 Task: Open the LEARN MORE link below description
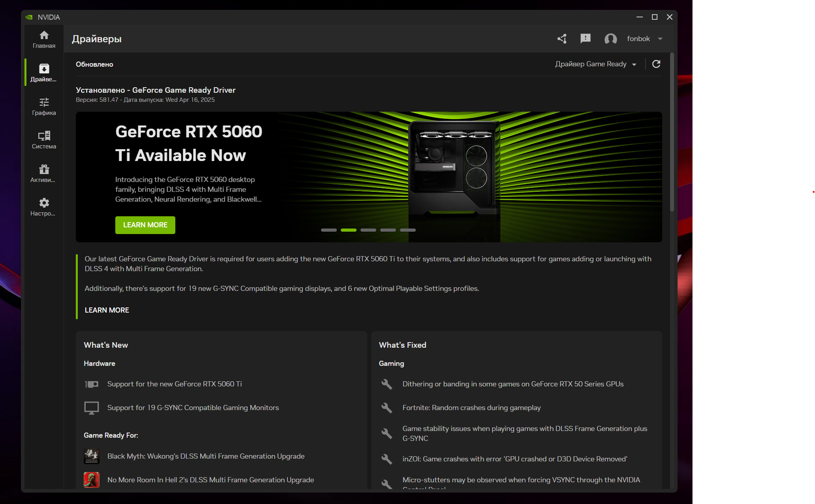[107, 310]
